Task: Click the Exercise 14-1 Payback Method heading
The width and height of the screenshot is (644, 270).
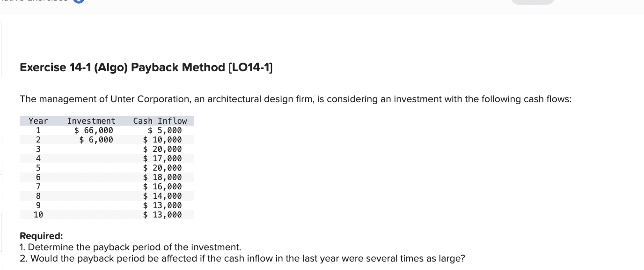Action: tap(147, 67)
